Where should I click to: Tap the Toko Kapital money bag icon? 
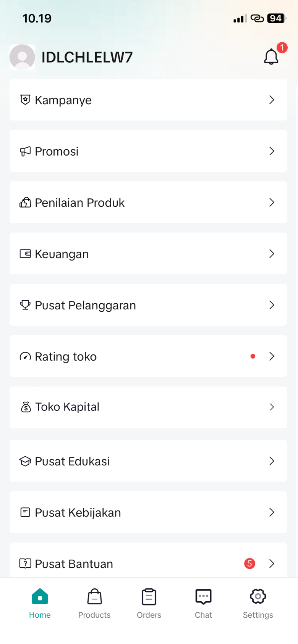coord(26,407)
